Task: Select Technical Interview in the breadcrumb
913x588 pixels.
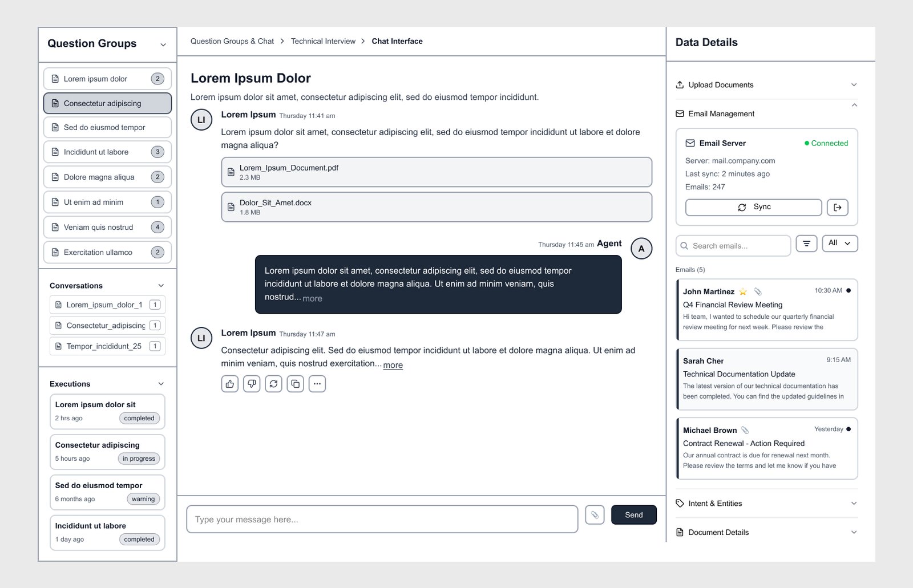Action: point(323,42)
